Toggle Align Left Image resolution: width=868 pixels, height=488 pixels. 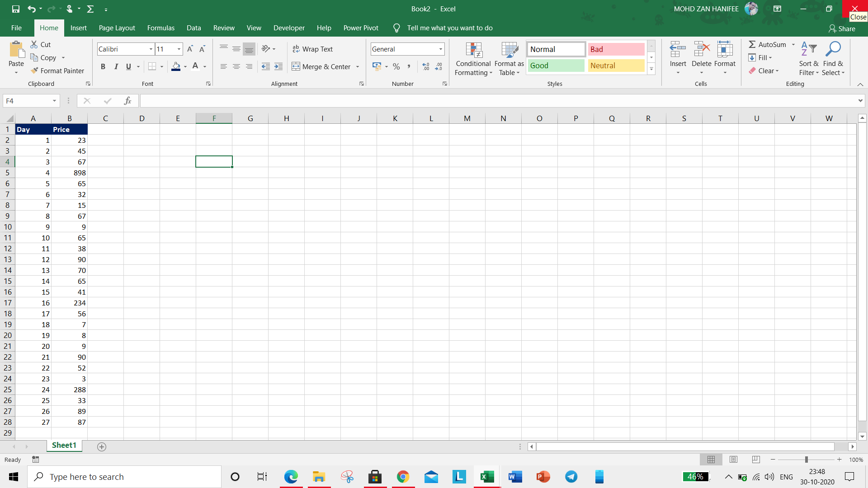[x=223, y=66]
